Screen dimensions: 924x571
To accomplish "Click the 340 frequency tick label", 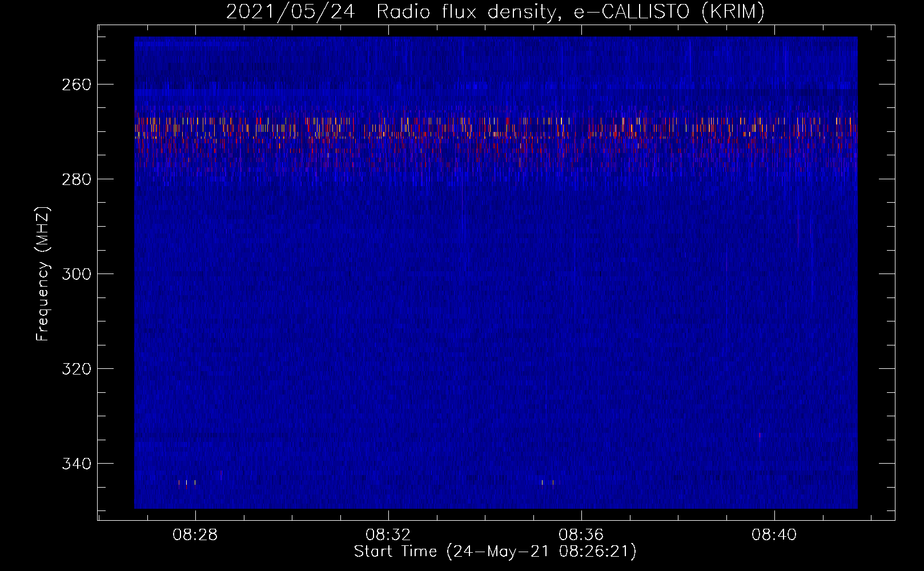I will tap(77, 464).
